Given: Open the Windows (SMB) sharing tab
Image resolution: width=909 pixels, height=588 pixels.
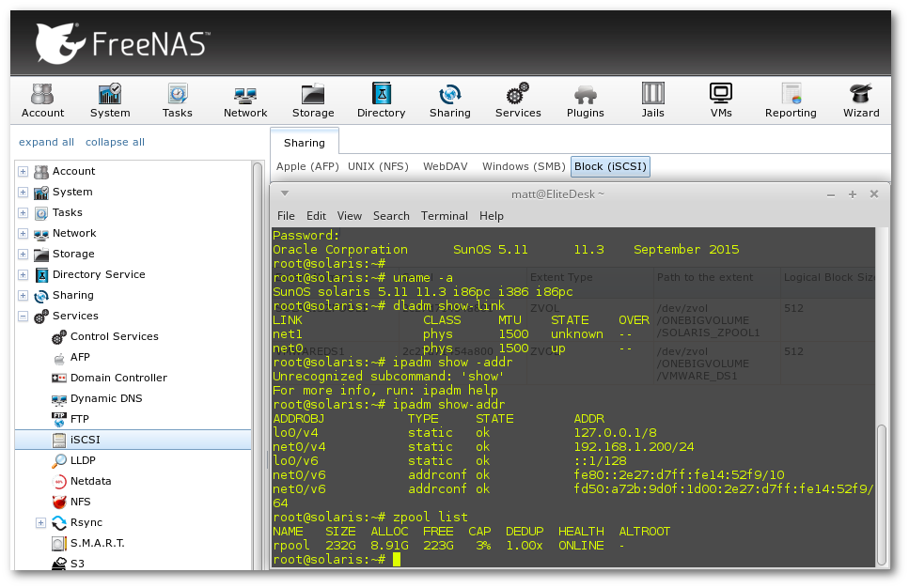Looking at the screenshot, I should [523, 167].
